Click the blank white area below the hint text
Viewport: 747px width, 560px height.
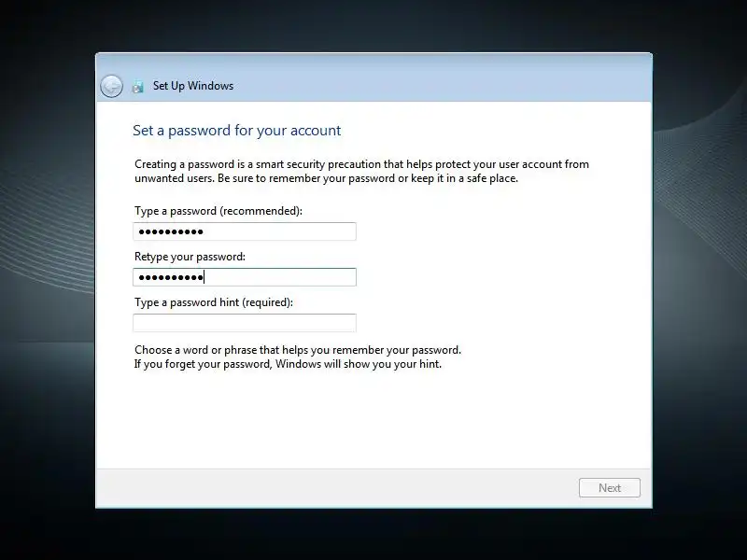(x=374, y=419)
